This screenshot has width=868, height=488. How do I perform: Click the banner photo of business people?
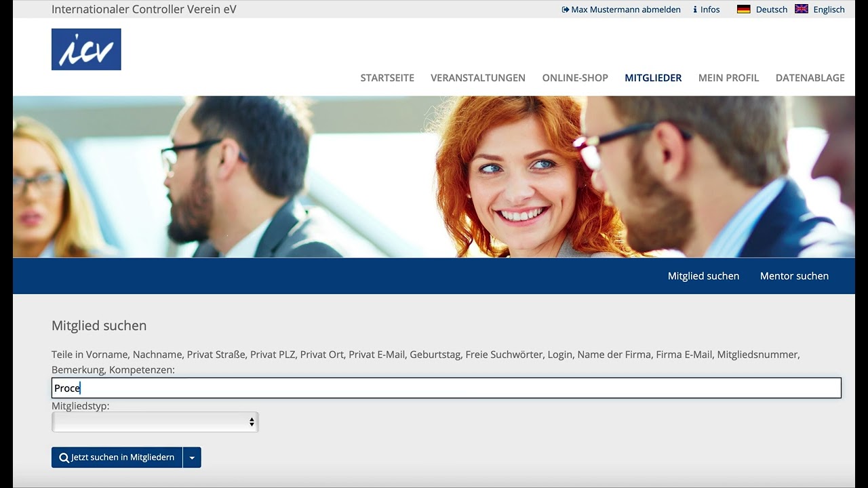434,177
